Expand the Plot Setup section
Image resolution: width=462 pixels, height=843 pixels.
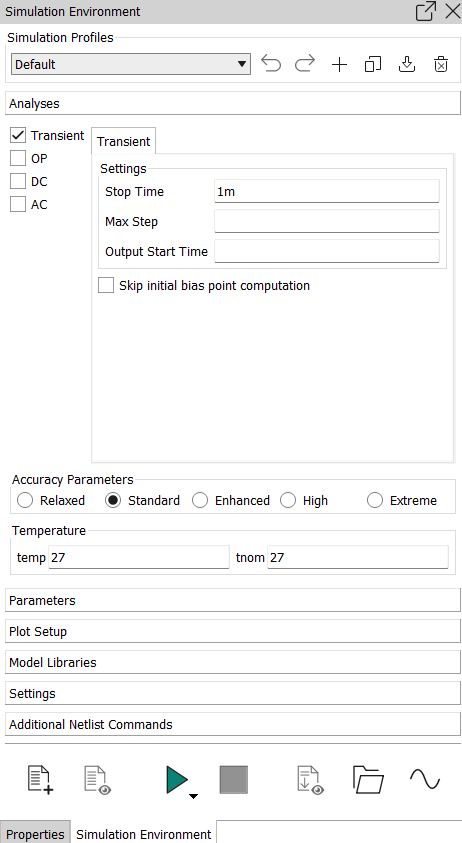[233, 631]
